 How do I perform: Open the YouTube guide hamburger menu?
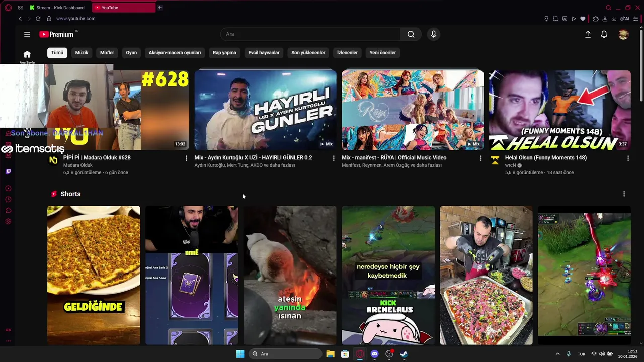[27, 34]
